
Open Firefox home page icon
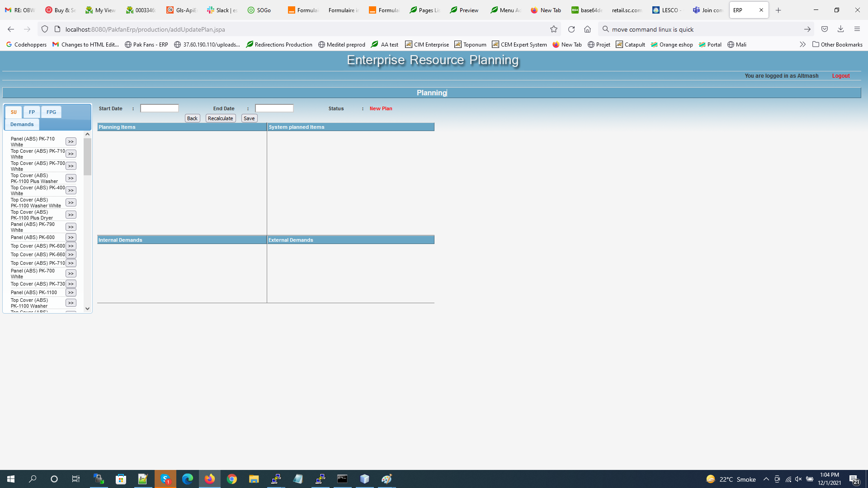pos(587,29)
